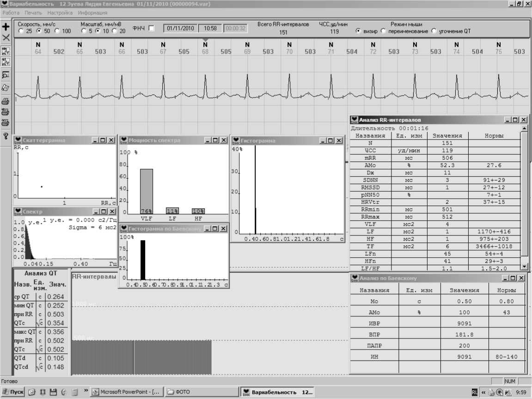
Task: Open the Скаттерграмма window's heart system icon
Action: (18, 140)
